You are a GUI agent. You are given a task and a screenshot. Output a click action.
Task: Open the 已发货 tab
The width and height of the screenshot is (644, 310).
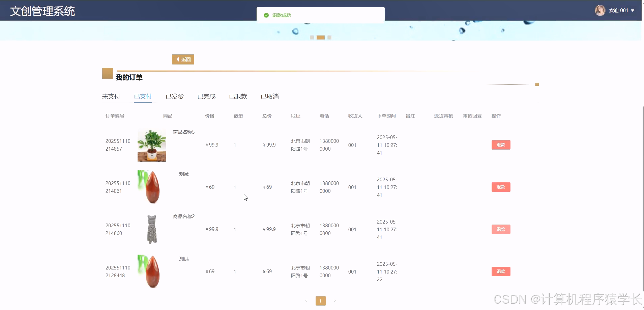click(175, 97)
